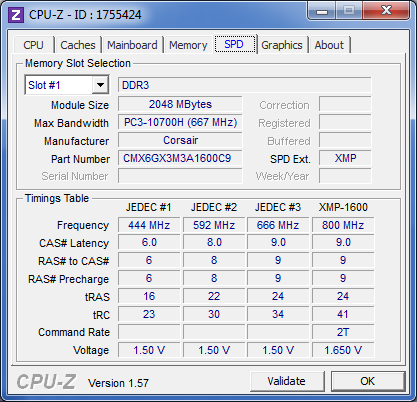Click the 2T Command Rate cell
This screenshot has width=417, height=402.
point(343,332)
